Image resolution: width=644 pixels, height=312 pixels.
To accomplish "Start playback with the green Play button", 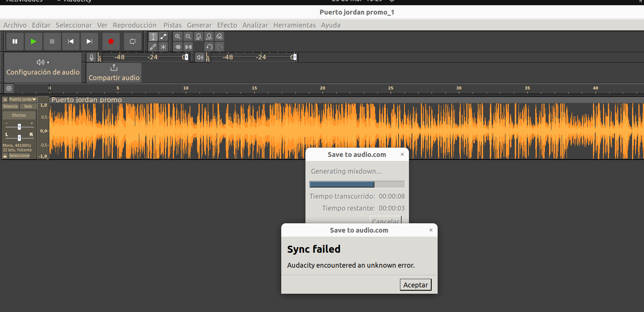I will point(34,41).
